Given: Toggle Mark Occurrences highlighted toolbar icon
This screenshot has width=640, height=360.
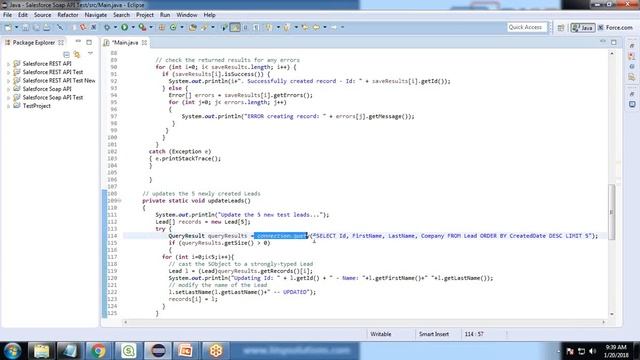Looking at the screenshot, I should [235, 27].
